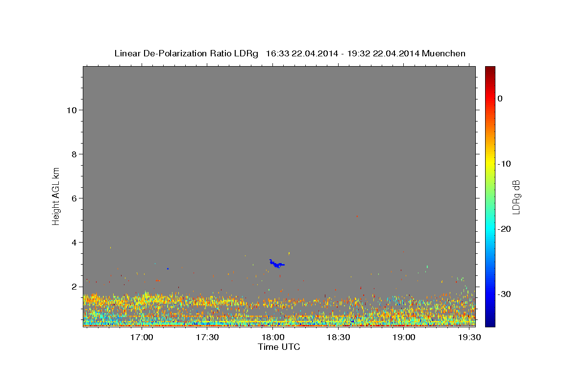
Task: Click the LDRg colorbar scale
Action: point(490,196)
